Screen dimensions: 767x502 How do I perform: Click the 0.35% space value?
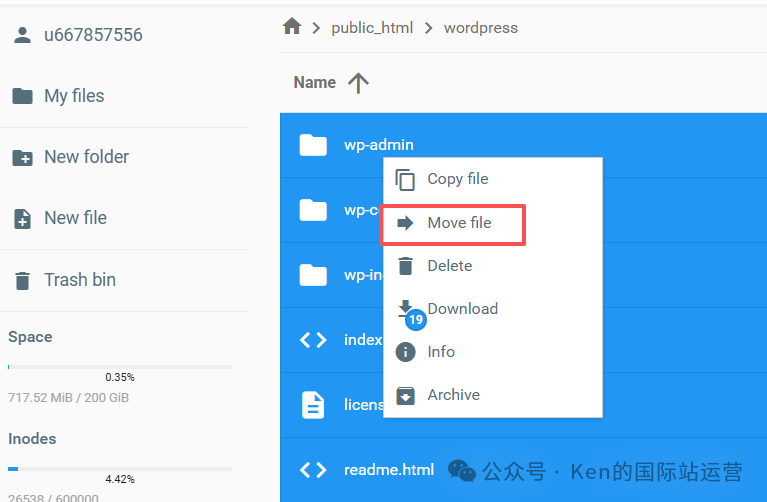(120, 377)
